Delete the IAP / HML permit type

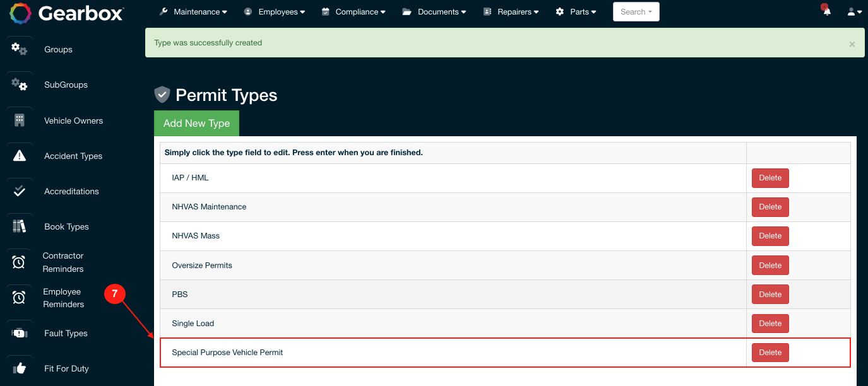point(770,178)
